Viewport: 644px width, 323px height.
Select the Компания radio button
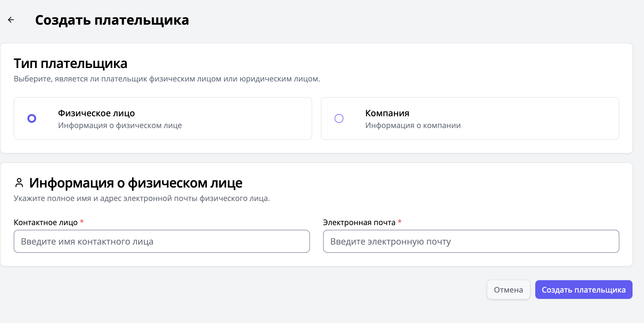point(339,118)
